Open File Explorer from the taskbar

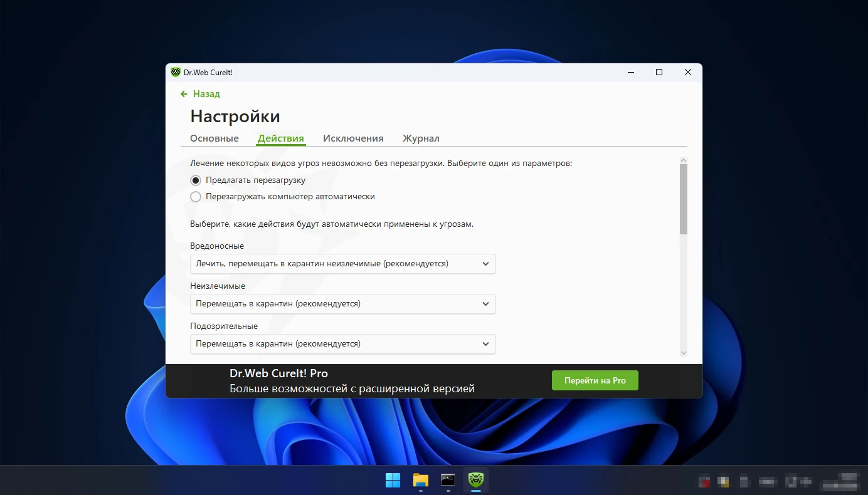coord(420,481)
